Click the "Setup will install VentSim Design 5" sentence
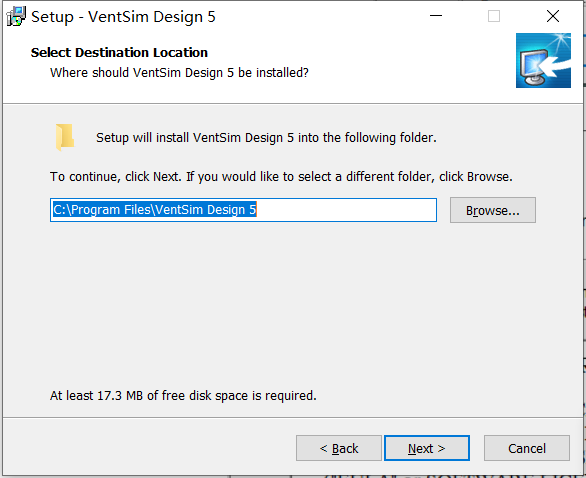Viewport: 586px width, 478px height. (x=266, y=138)
